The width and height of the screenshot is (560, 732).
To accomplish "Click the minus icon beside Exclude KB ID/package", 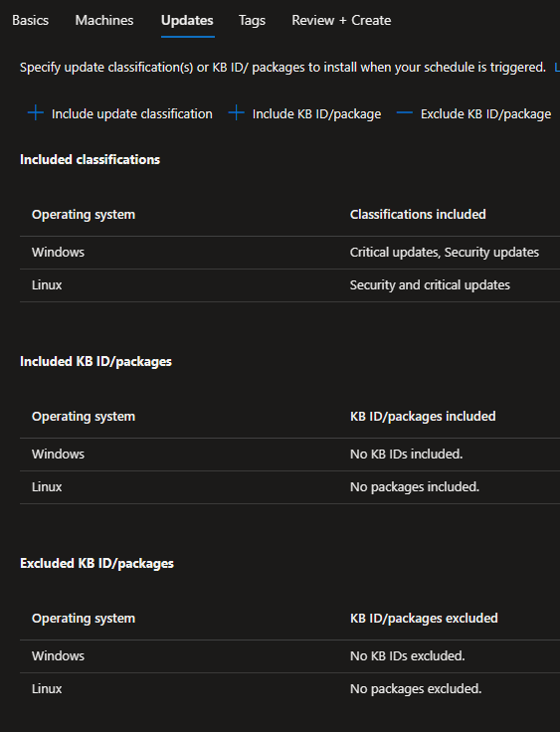I will point(405,113).
